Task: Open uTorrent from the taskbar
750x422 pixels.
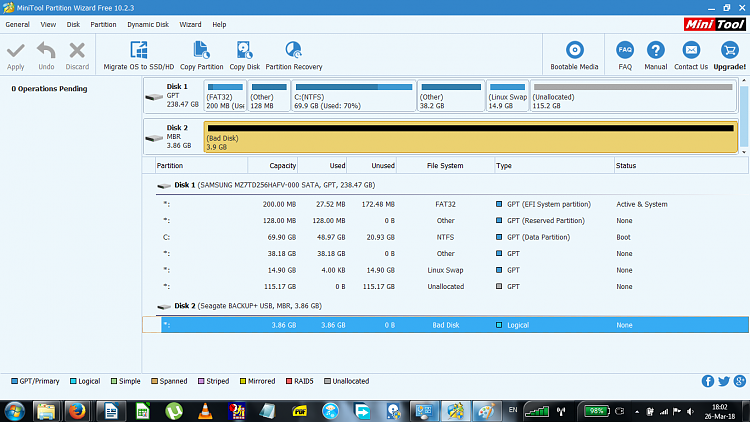Action: (x=174, y=411)
